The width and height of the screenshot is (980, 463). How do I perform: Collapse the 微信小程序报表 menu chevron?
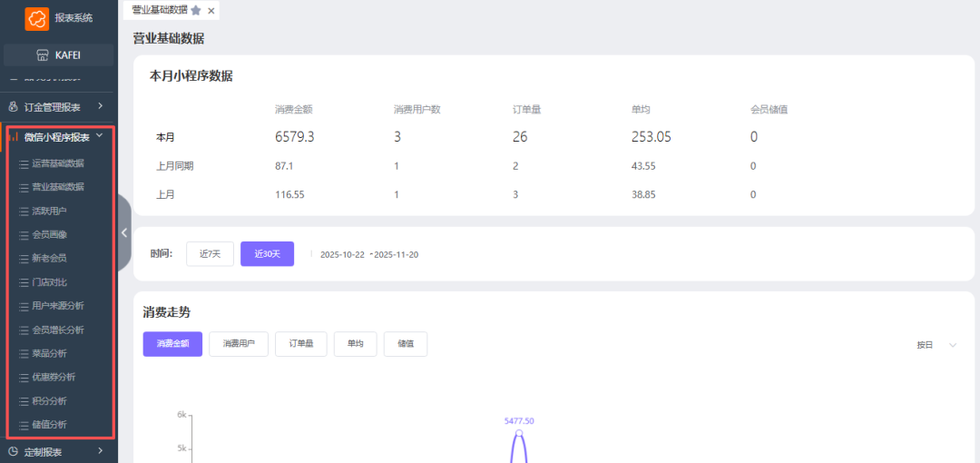click(100, 136)
